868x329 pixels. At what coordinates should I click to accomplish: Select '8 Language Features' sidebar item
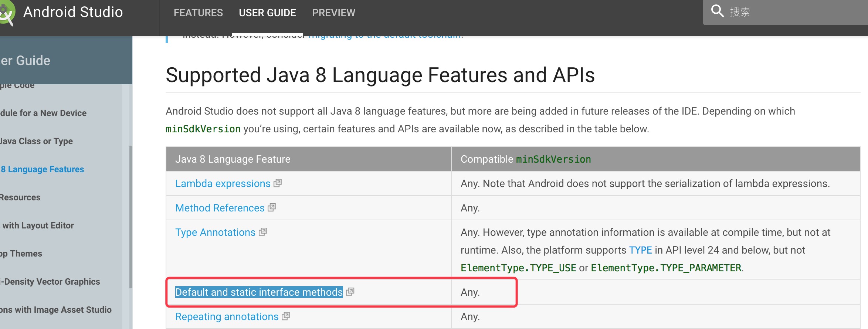(x=42, y=169)
